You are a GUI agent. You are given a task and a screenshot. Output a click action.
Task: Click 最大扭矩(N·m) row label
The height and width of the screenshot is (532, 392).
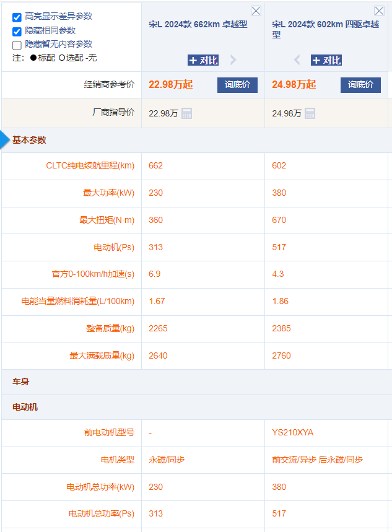(x=107, y=220)
